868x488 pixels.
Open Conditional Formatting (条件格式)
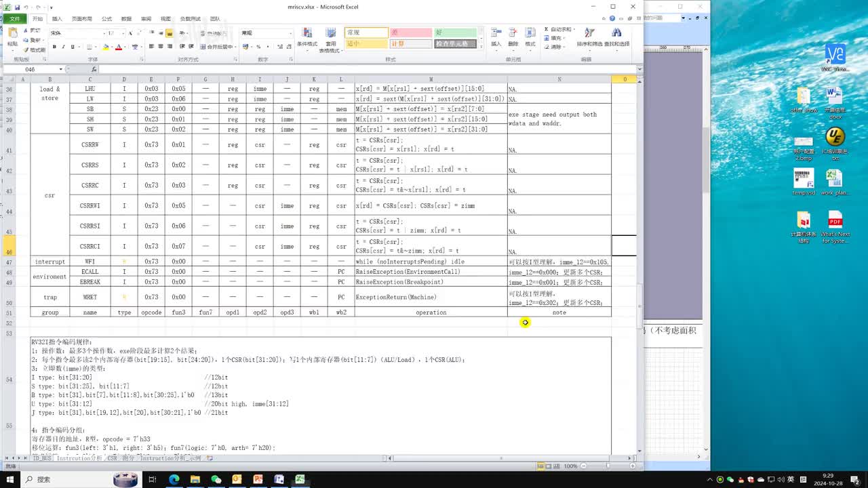point(307,40)
